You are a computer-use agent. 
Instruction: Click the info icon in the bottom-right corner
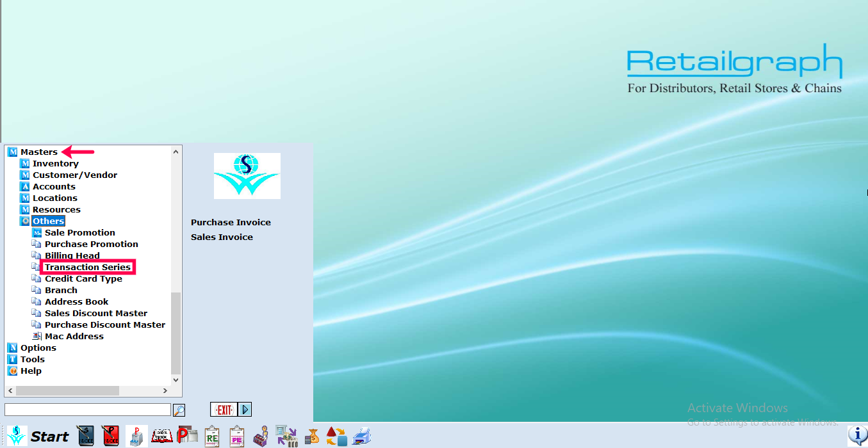click(857, 436)
